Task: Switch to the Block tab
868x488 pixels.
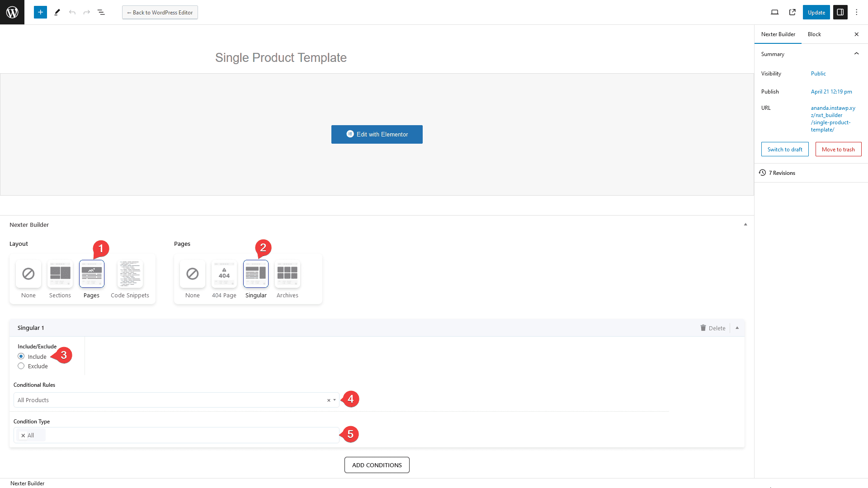Action: tap(814, 34)
